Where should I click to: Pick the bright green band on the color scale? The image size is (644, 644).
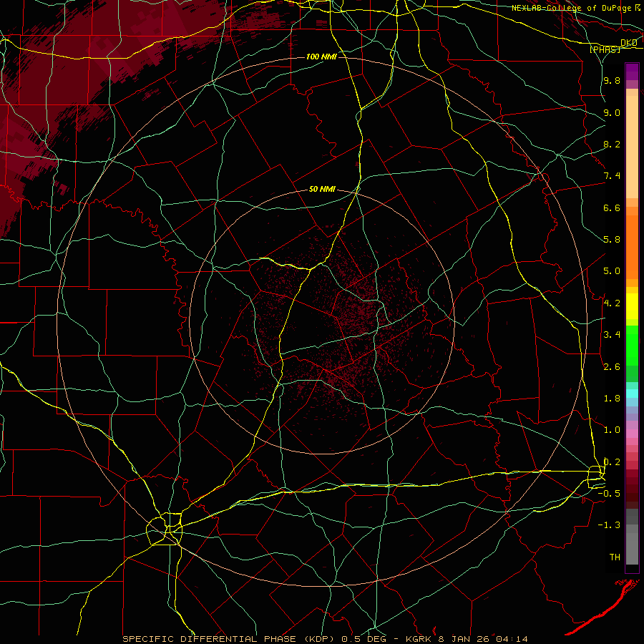click(x=632, y=346)
